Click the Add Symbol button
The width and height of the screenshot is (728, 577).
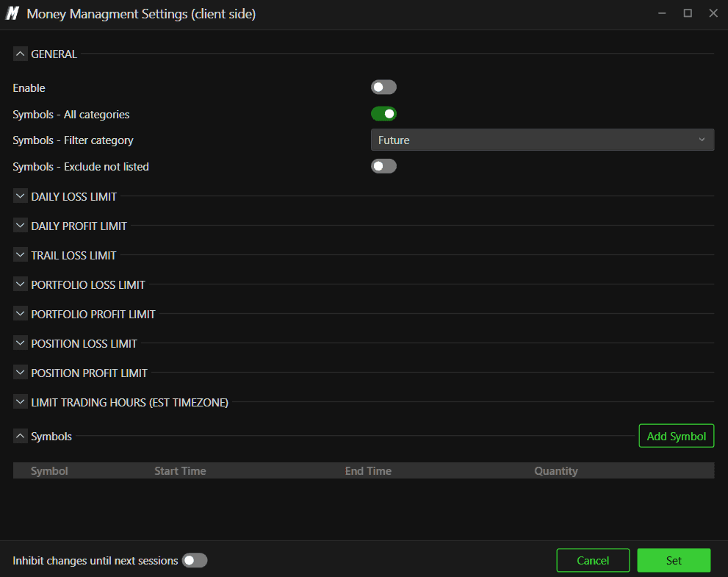676,436
